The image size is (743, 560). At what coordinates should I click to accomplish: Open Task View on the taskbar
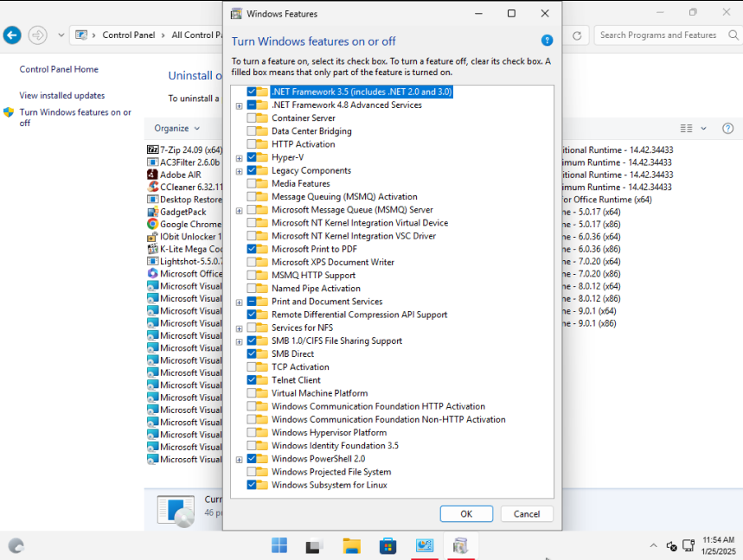click(x=315, y=546)
